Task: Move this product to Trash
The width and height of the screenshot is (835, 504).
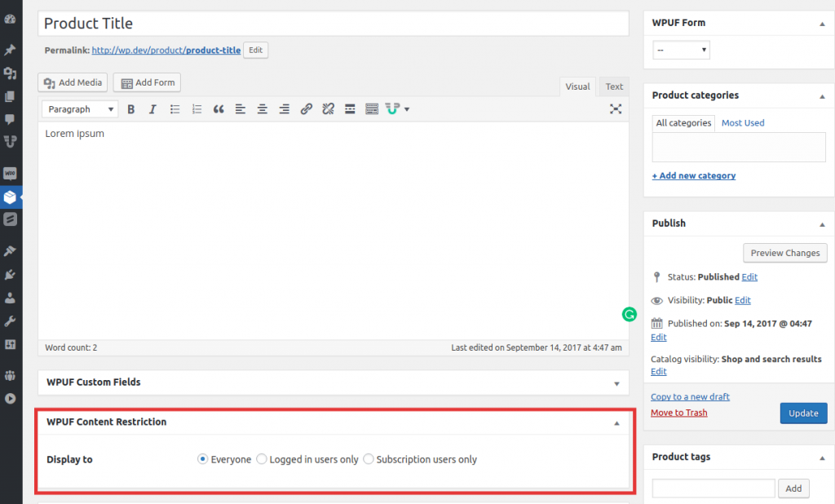Action: pyautogui.click(x=678, y=413)
